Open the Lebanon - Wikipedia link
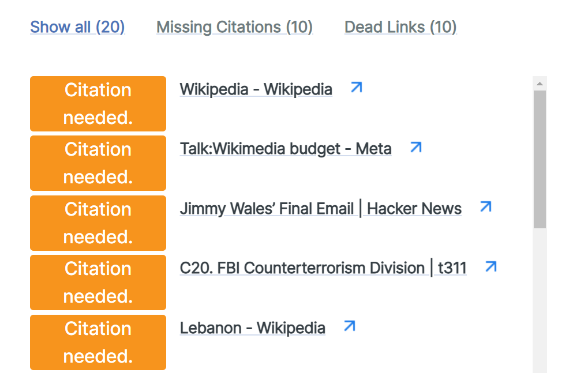588x373 pixels. 252,328
